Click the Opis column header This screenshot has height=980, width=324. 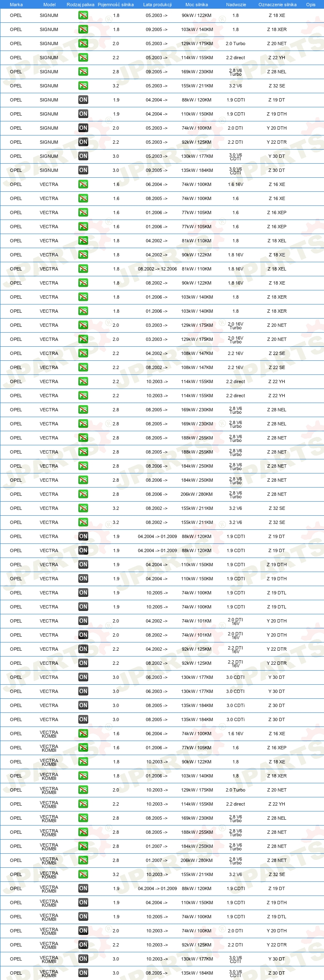pos(311,5)
